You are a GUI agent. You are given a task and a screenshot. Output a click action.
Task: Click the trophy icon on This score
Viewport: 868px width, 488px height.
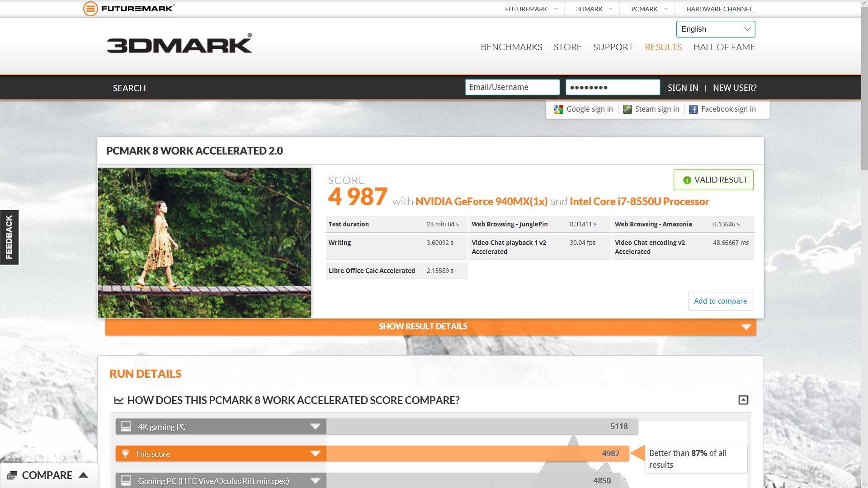tap(126, 454)
